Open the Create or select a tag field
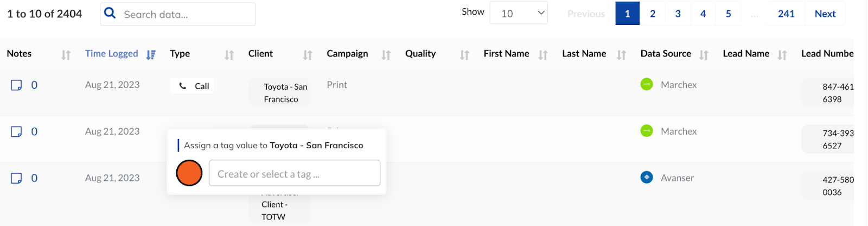The width and height of the screenshot is (868, 226). tap(294, 173)
